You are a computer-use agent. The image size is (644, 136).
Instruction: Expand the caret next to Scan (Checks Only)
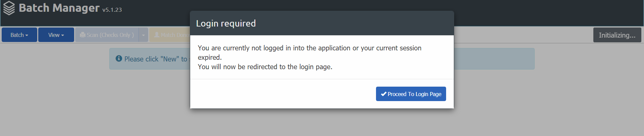pyautogui.click(x=144, y=35)
